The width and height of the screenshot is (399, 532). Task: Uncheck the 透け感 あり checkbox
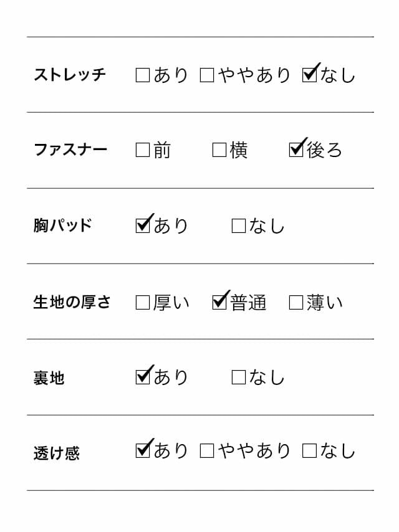coord(143,450)
